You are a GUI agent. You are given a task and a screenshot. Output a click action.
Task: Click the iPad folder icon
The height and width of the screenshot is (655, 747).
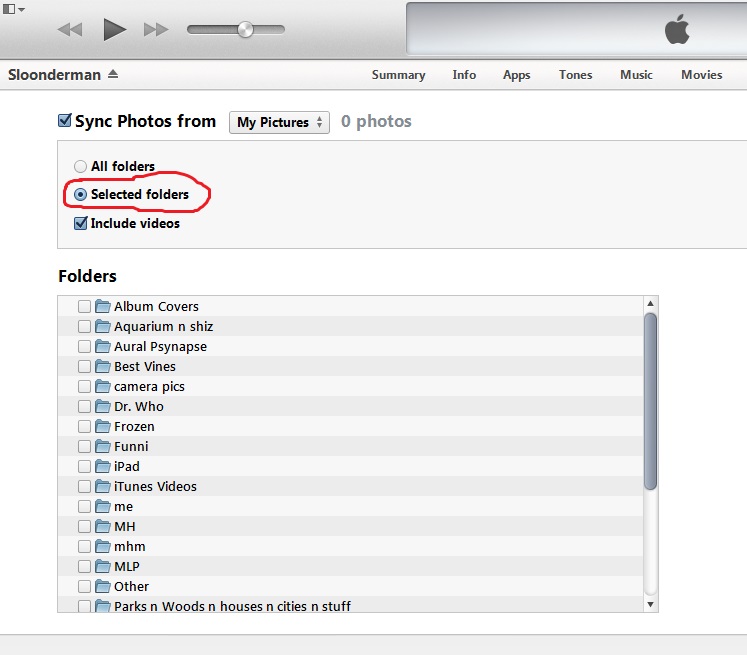click(102, 466)
